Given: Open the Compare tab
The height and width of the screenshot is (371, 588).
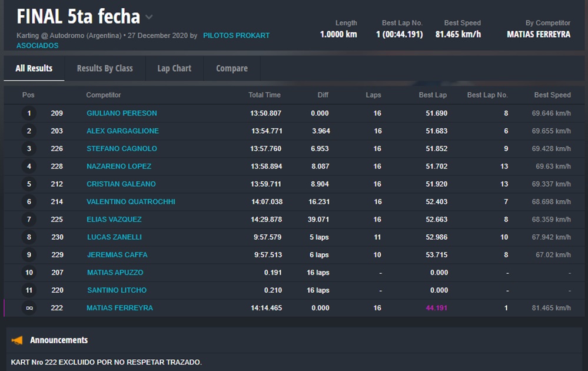Looking at the screenshot, I should tap(231, 68).
